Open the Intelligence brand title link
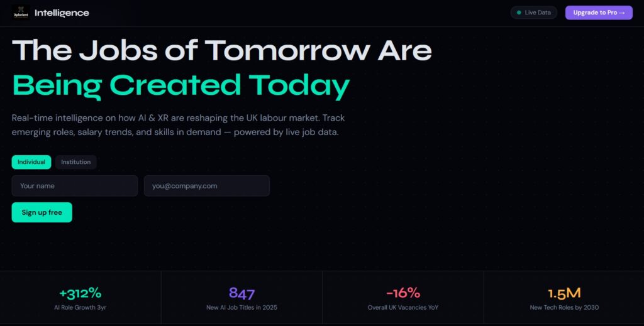Image resolution: width=644 pixels, height=326 pixels. (x=62, y=13)
